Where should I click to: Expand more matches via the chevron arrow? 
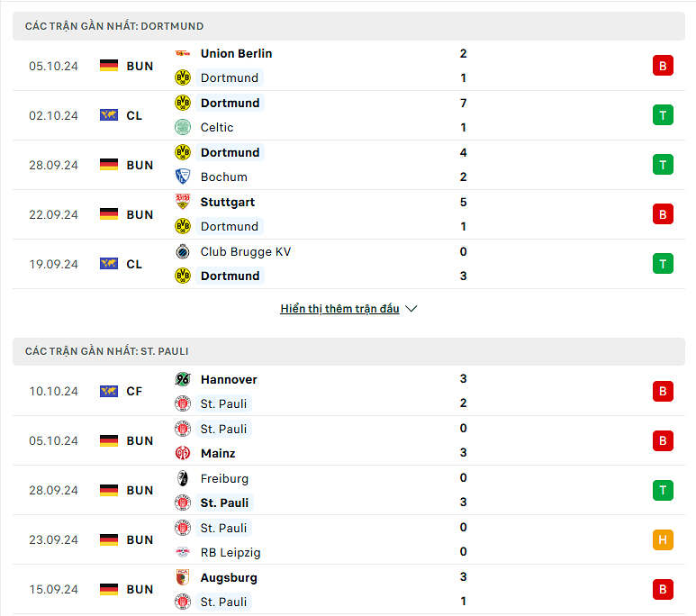coord(411,308)
